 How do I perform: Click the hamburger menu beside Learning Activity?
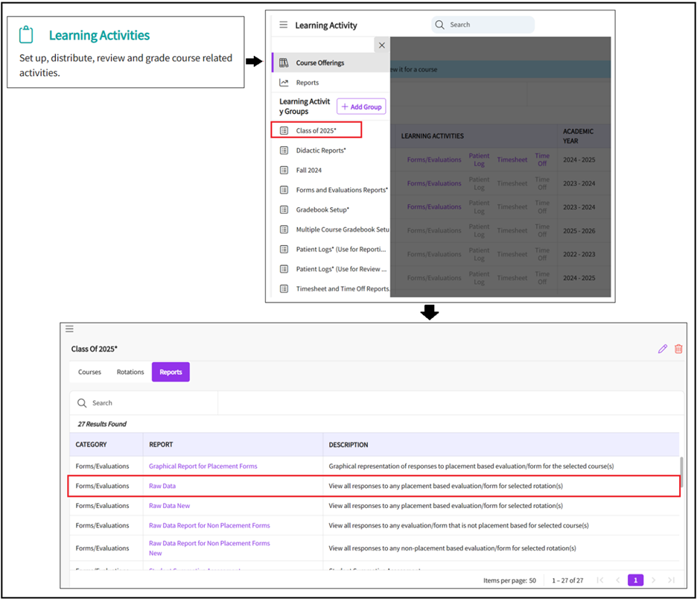(283, 25)
